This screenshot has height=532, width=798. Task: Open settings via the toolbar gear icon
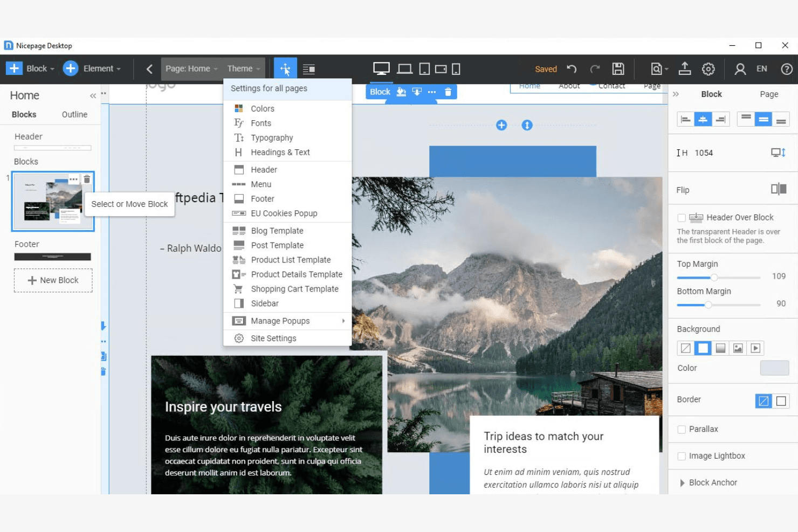[x=708, y=69]
